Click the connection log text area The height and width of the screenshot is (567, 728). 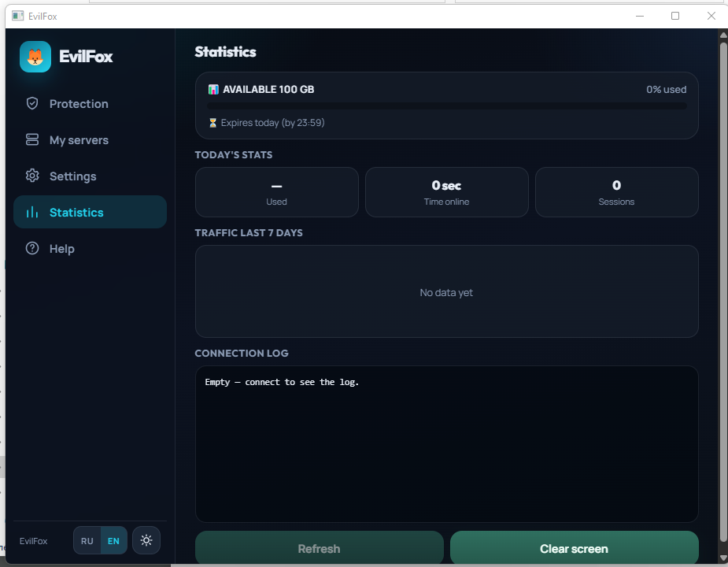447,444
